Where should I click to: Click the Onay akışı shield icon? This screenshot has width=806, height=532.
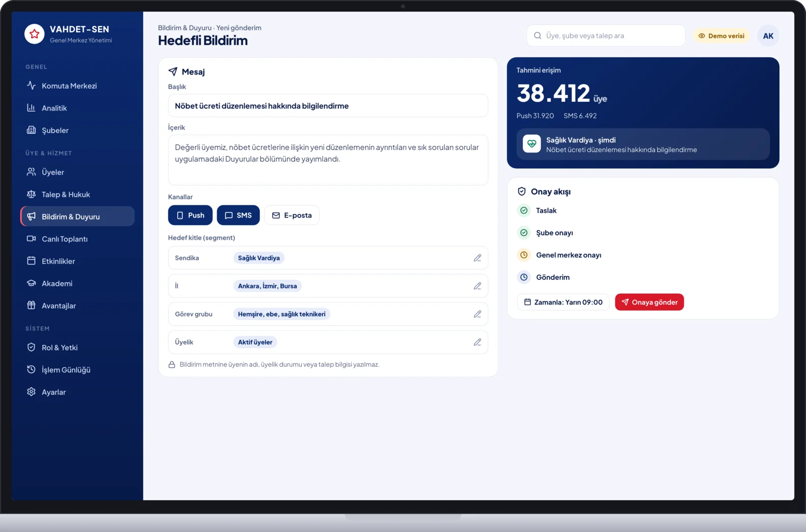point(522,191)
